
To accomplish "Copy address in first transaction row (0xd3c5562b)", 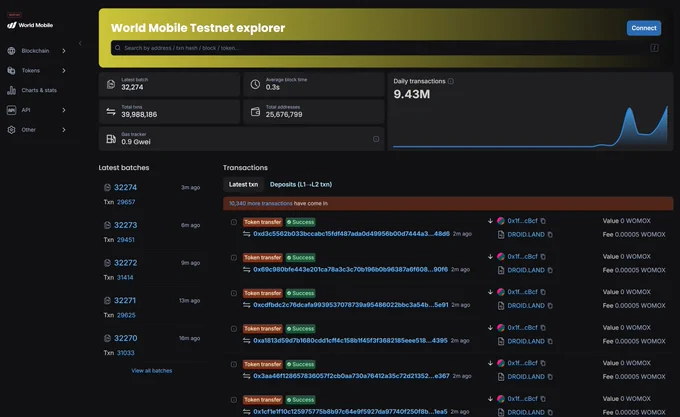I will click(543, 221).
